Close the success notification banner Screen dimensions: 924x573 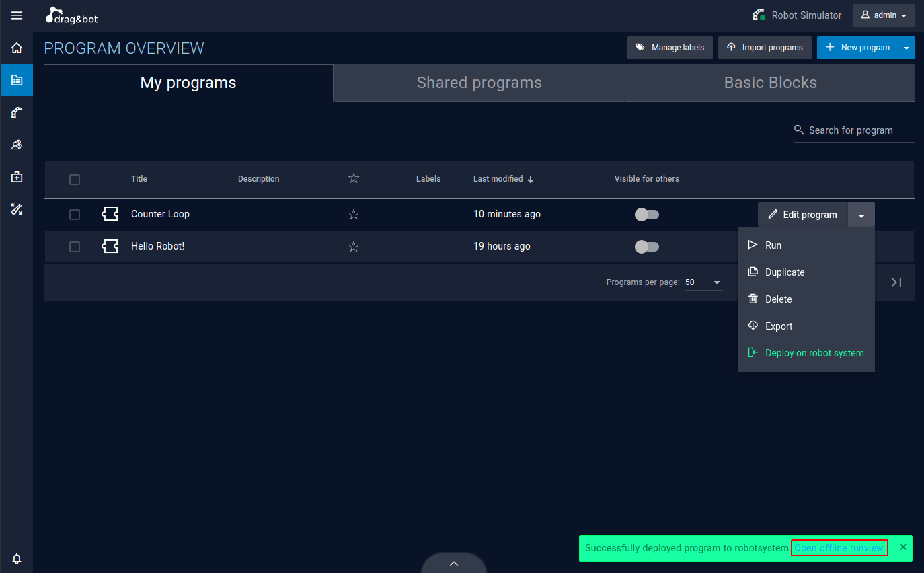point(903,547)
